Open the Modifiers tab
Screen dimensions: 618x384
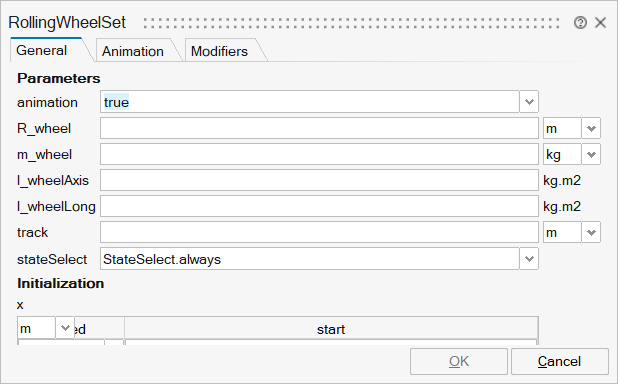pos(220,51)
